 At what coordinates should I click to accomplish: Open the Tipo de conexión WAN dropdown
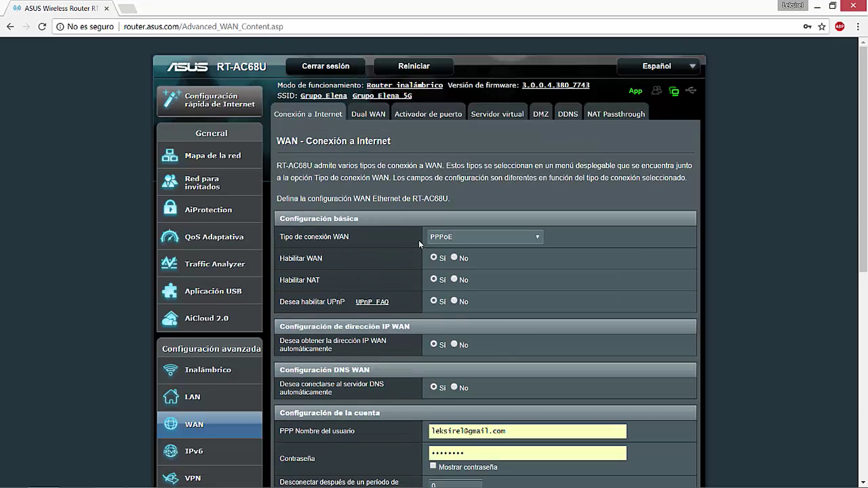click(485, 237)
